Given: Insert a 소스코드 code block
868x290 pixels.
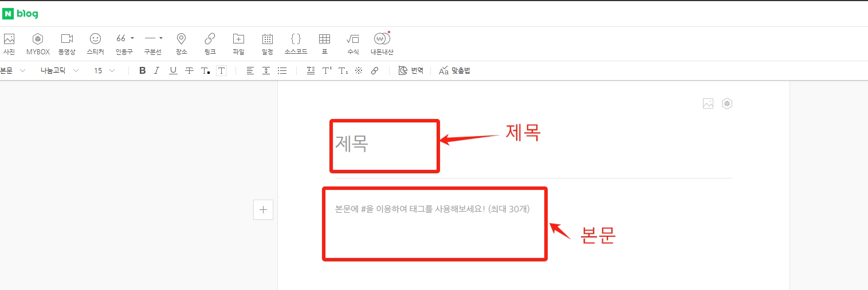Looking at the screenshot, I should pyautogui.click(x=296, y=43).
